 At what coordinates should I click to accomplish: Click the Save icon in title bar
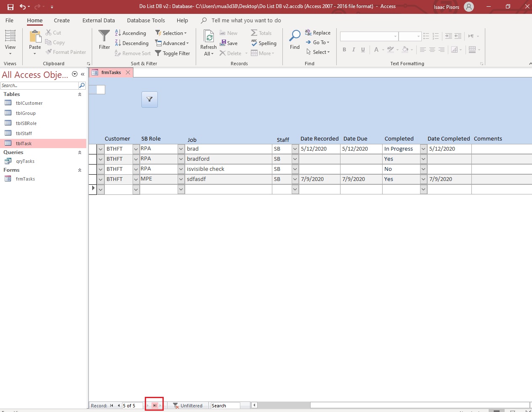pyautogui.click(x=10, y=7)
